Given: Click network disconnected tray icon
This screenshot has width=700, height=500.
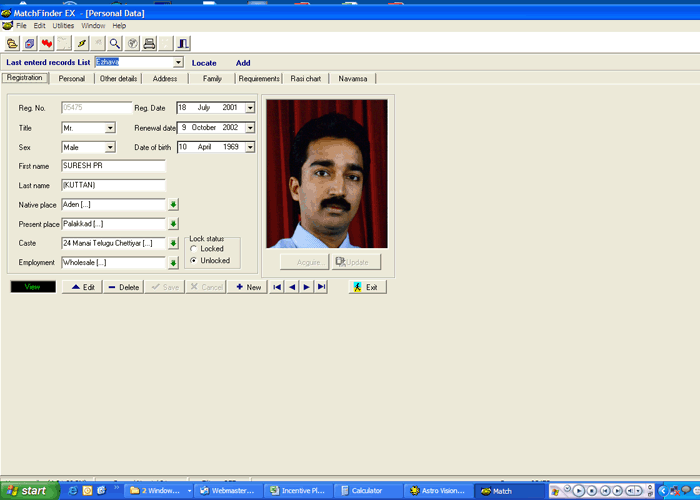Looking at the screenshot, I should 675,491.
